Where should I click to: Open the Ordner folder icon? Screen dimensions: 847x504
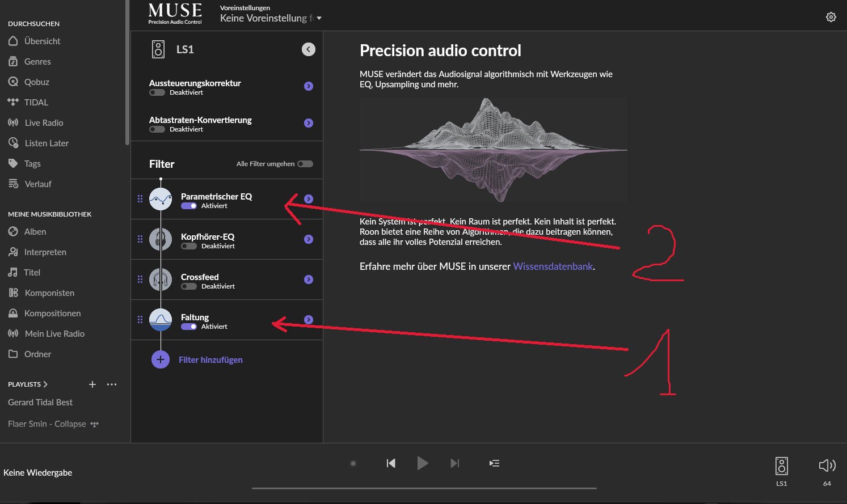coord(13,354)
